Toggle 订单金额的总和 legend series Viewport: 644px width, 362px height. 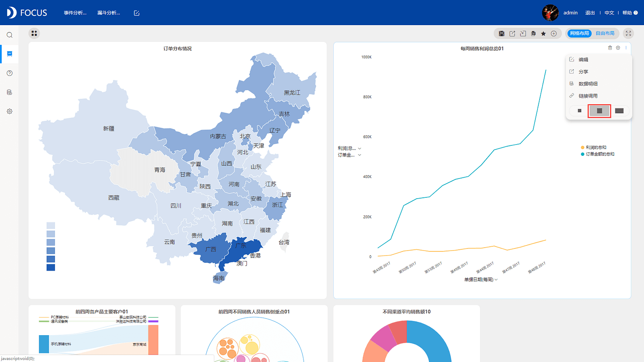click(x=597, y=154)
